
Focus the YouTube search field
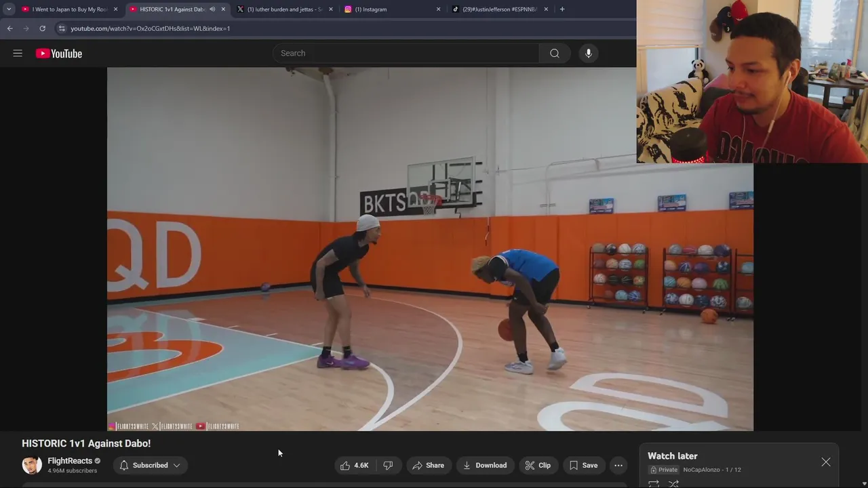(407, 54)
